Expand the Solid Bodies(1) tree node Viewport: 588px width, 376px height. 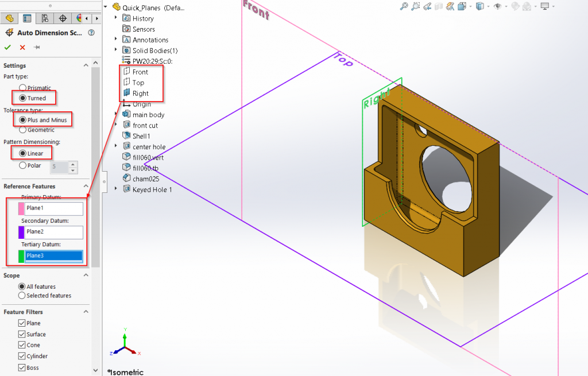(x=116, y=51)
